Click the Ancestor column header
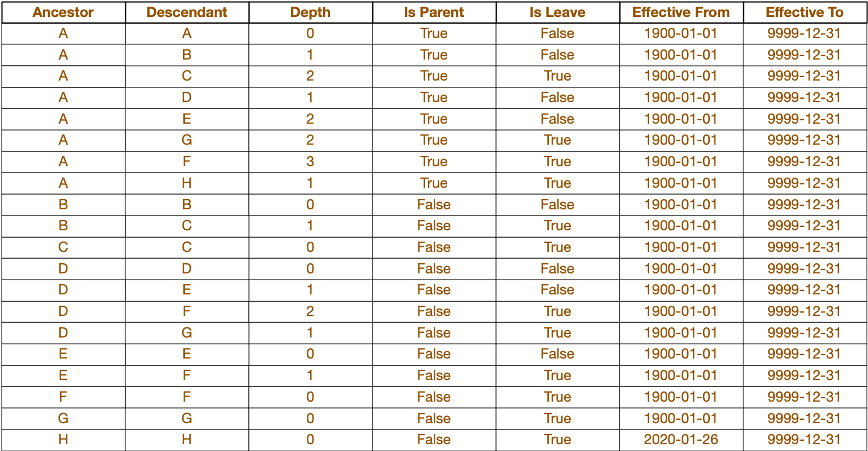 coord(63,12)
